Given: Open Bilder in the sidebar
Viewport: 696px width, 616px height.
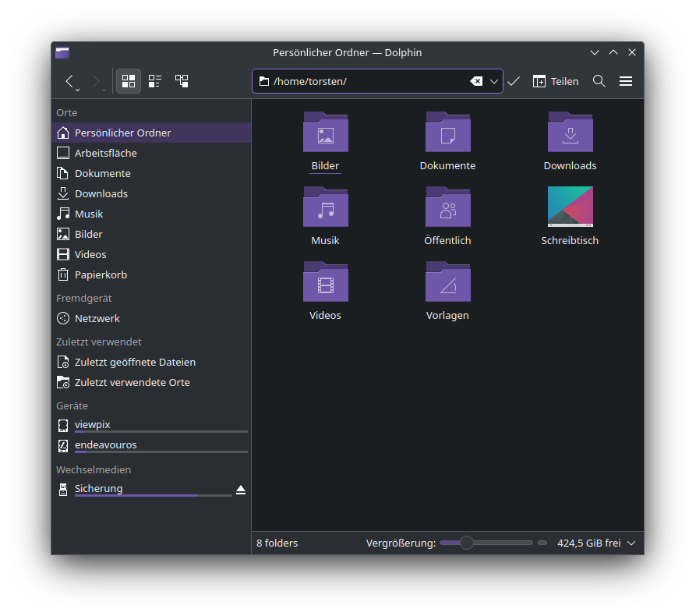Looking at the screenshot, I should (151, 235).
